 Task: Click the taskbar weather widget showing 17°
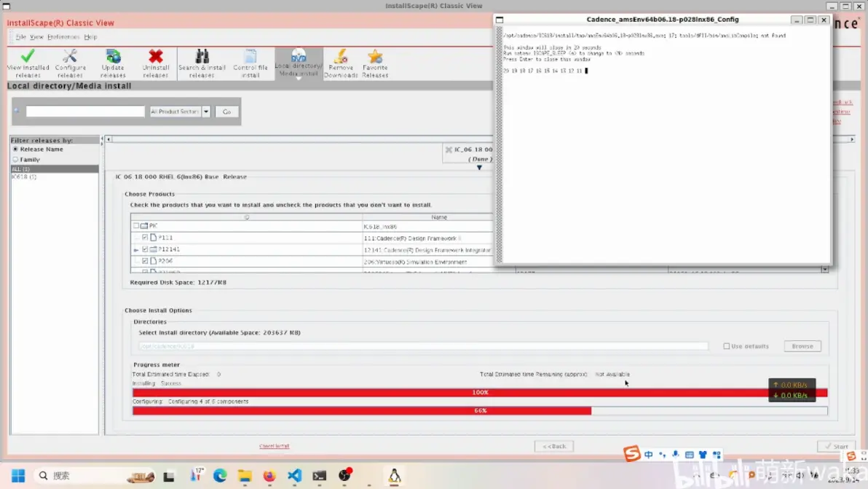point(197,474)
